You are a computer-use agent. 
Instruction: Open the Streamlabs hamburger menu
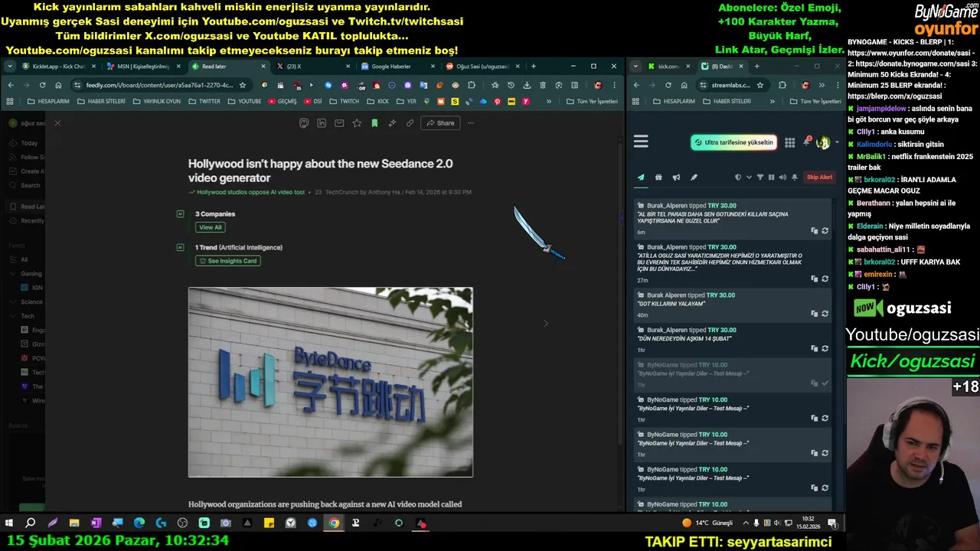click(x=641, y=142)
